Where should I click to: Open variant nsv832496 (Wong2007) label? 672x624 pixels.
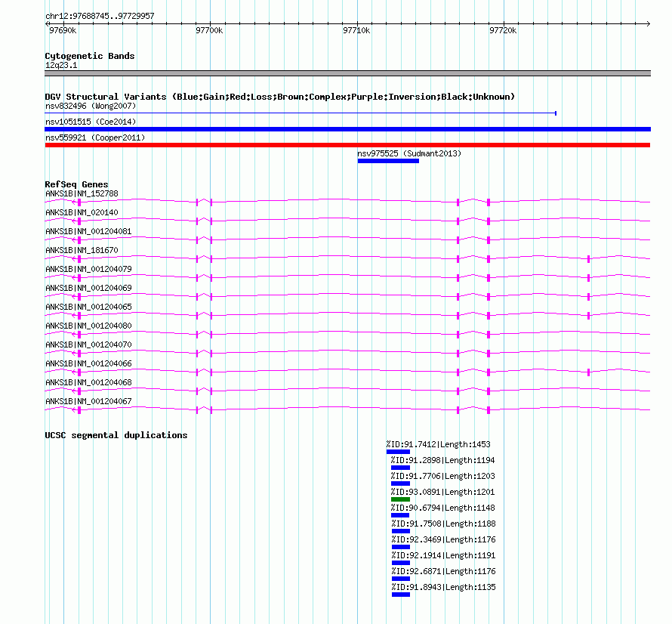[x=91, y=106]
